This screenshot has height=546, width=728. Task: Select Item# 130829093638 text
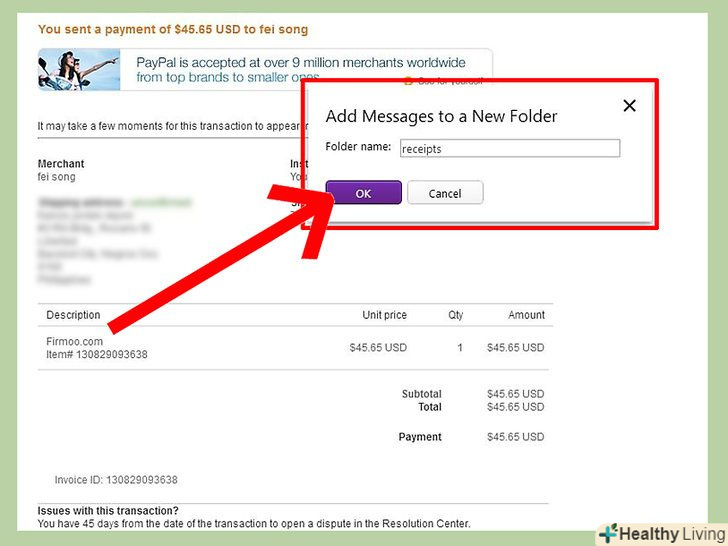click(97, 354)
